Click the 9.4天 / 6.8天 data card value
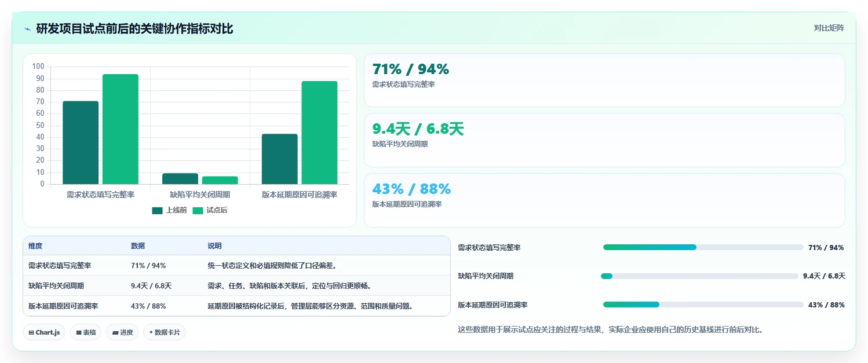The image size is (868, 363). click(418, 129)
